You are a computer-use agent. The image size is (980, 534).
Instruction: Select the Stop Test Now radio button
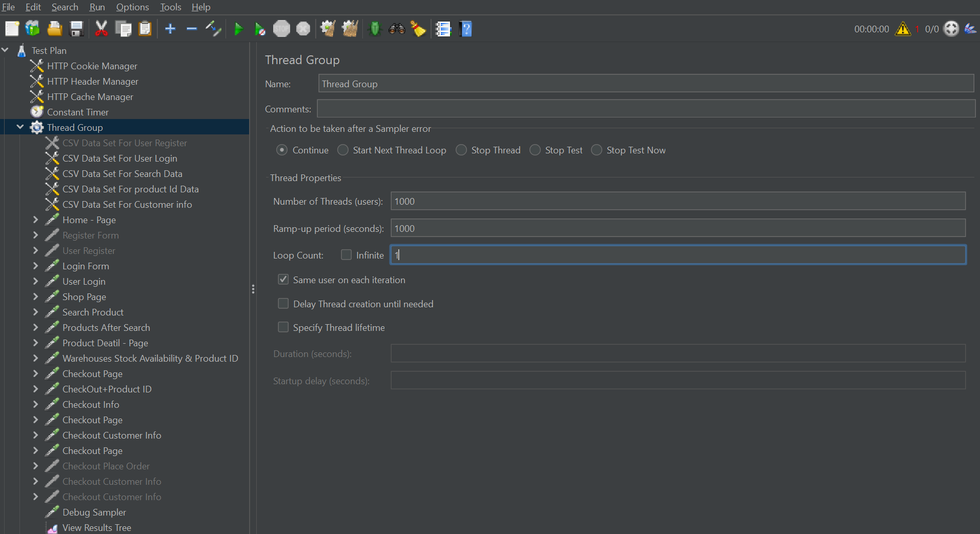[x=597, y=150]
